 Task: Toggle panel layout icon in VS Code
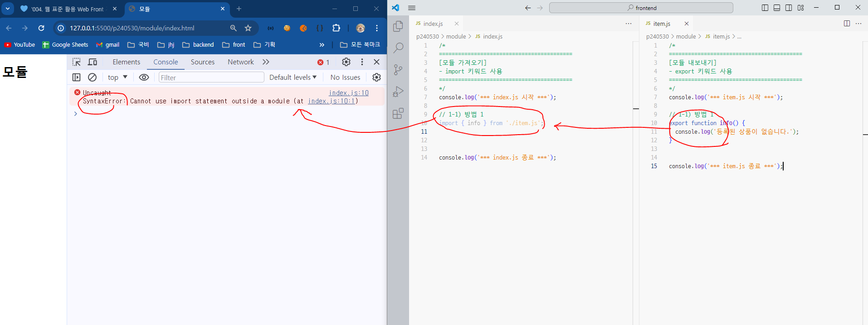(x=777, y=8)
